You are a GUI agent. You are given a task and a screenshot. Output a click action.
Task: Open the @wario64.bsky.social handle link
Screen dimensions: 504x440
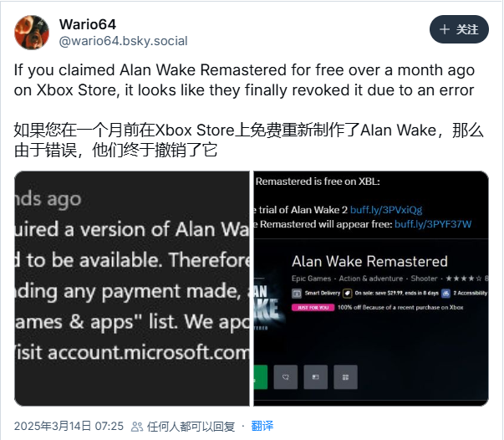point(123,41)
